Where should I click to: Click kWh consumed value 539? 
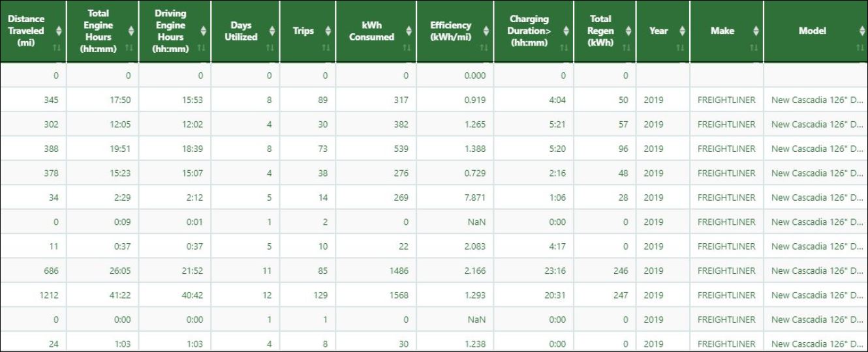coord(401,149)
